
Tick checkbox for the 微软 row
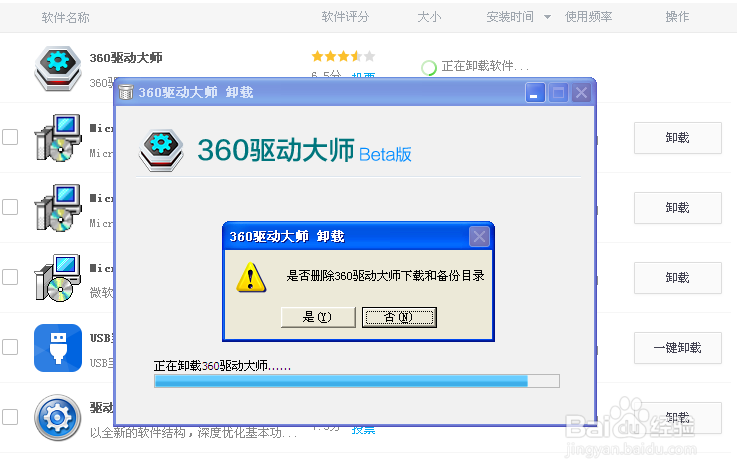(10, 277)
